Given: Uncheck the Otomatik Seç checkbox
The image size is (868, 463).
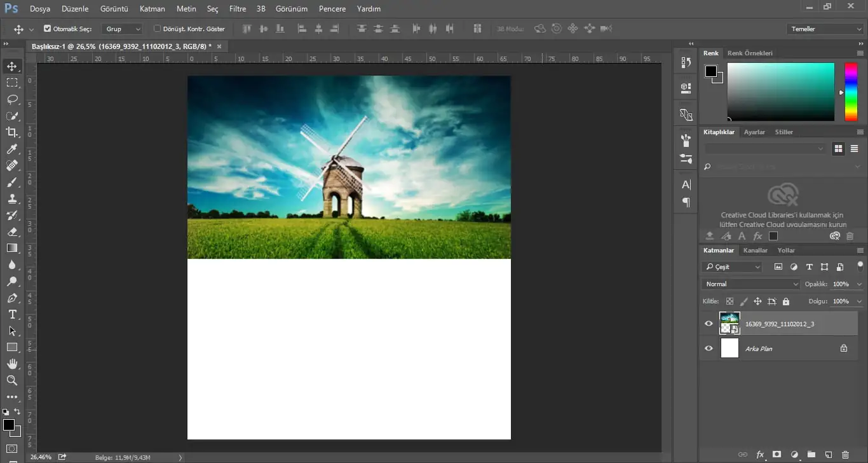Looking at the screenshot, I should tap(48, 29).
